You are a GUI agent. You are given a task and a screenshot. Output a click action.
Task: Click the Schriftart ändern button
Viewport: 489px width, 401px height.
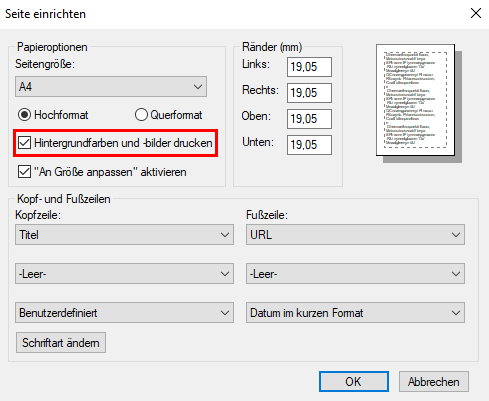pos(61,343)
